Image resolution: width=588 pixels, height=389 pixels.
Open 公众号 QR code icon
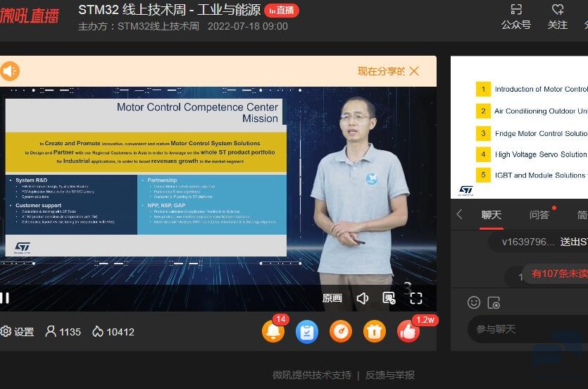coord(516,17)
